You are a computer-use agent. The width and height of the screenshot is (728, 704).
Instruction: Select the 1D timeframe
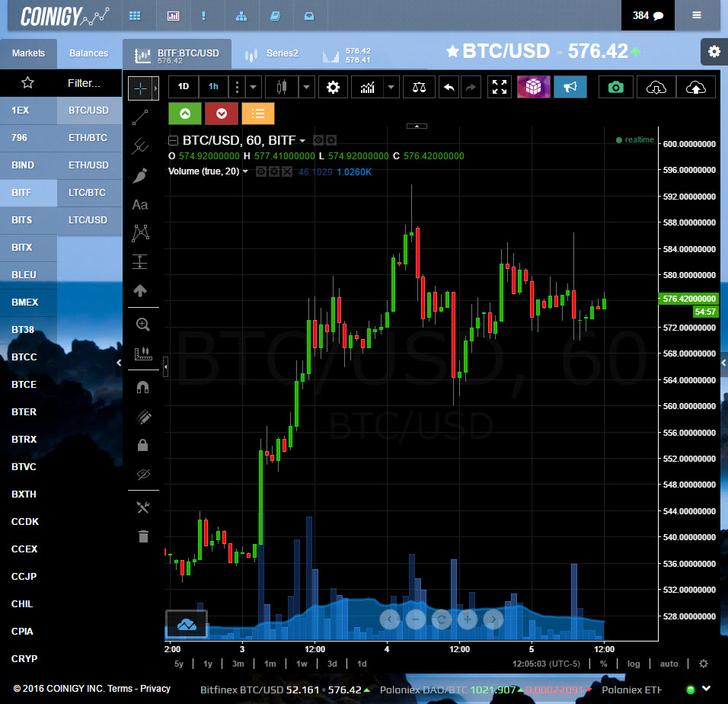[184, 86]
